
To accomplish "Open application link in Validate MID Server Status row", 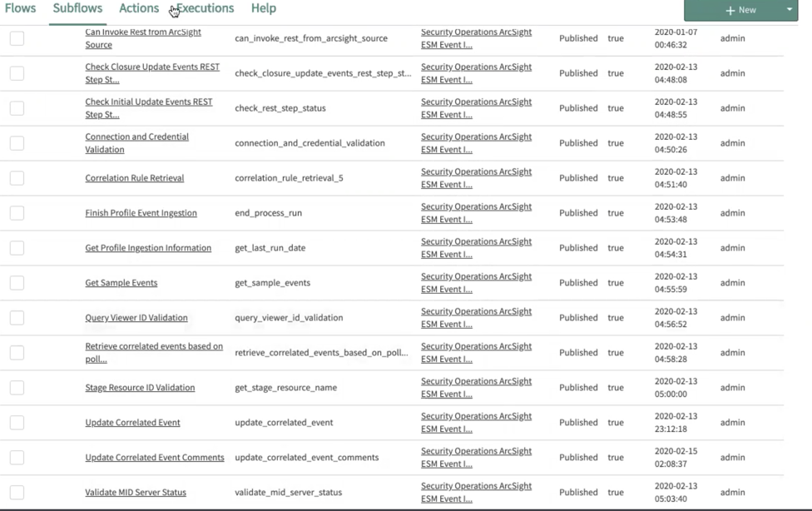I will pyautogui.click(x=476, y=493).
